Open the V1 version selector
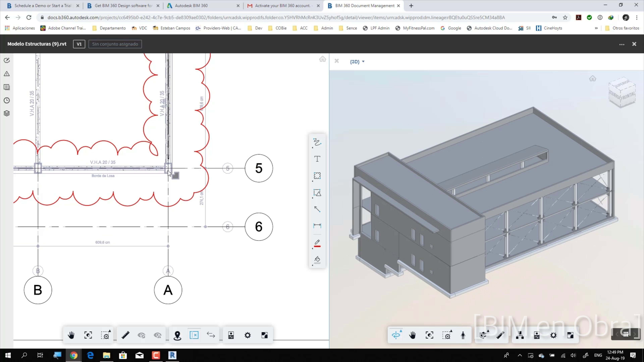 [x=79, y=44]
